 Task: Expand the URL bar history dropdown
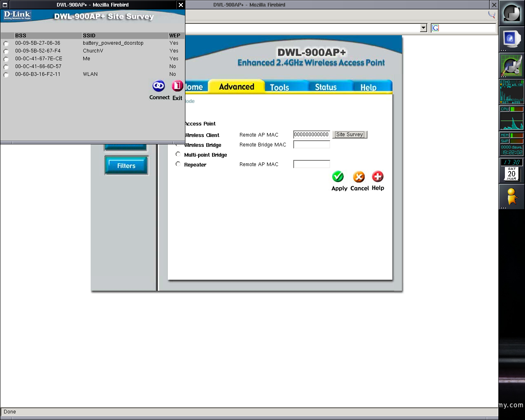[424, 28]
